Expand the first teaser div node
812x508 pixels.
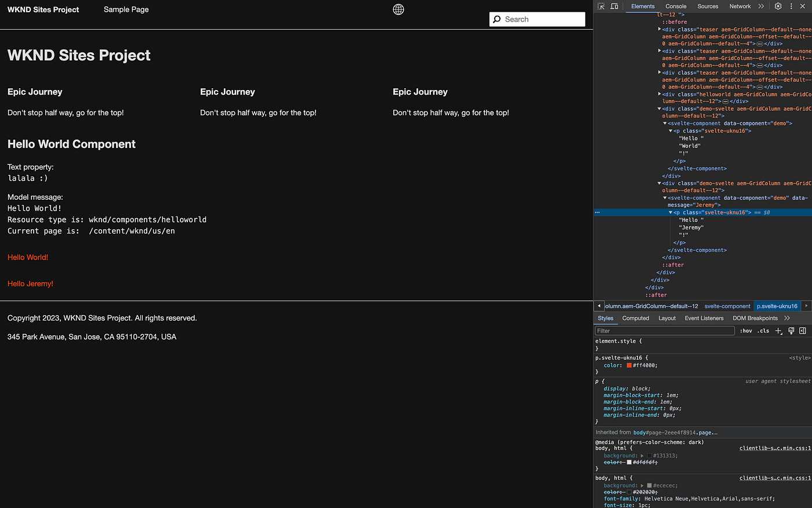[659, 29]
